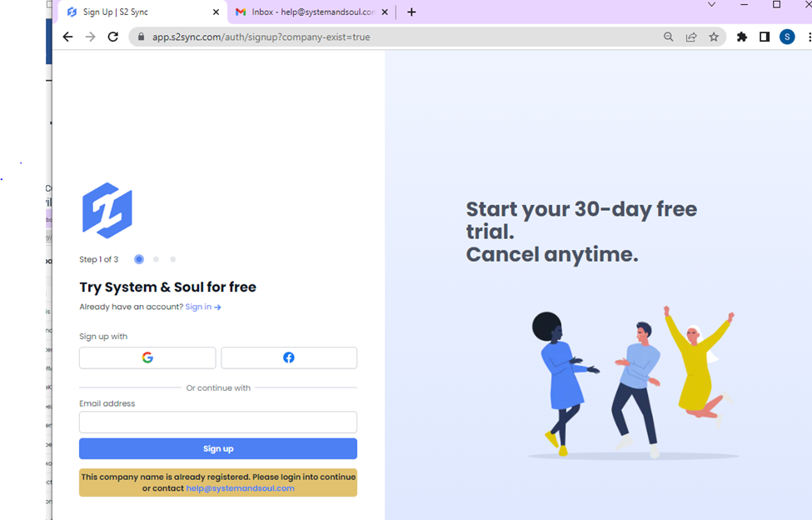Minimize the browser window
The width and height of the screenshot is (812, 520).
(745, 5)
